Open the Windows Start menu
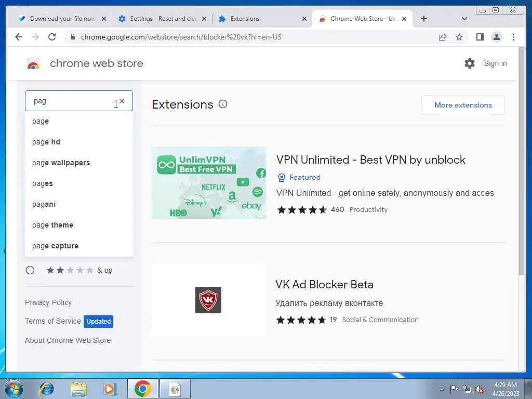The width and height of the screenshot is (532, 399). (x=14, y=389)
